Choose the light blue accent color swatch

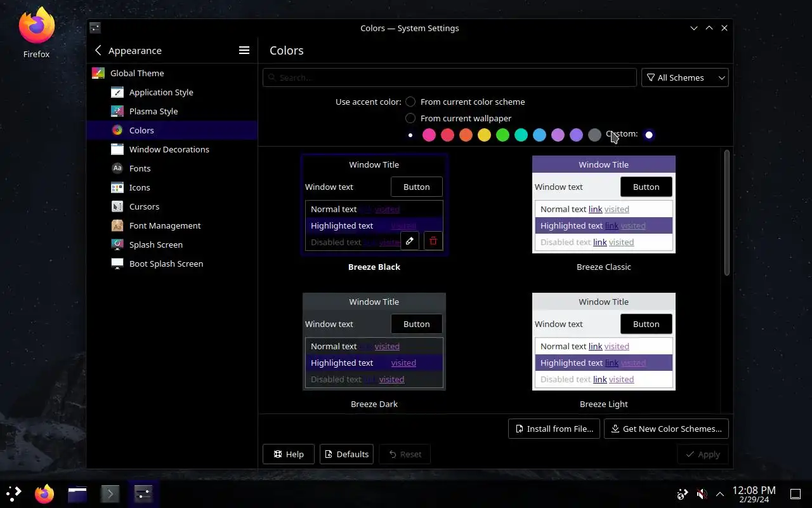539,135
